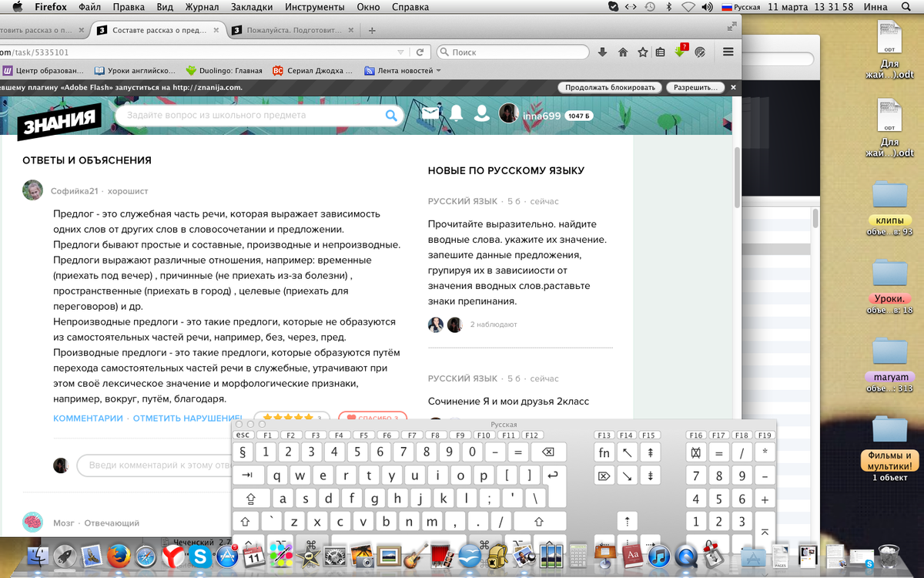Open Firefox hamburger menu
924x578 pixels.
pyautogui.click(x=728, y=52)
